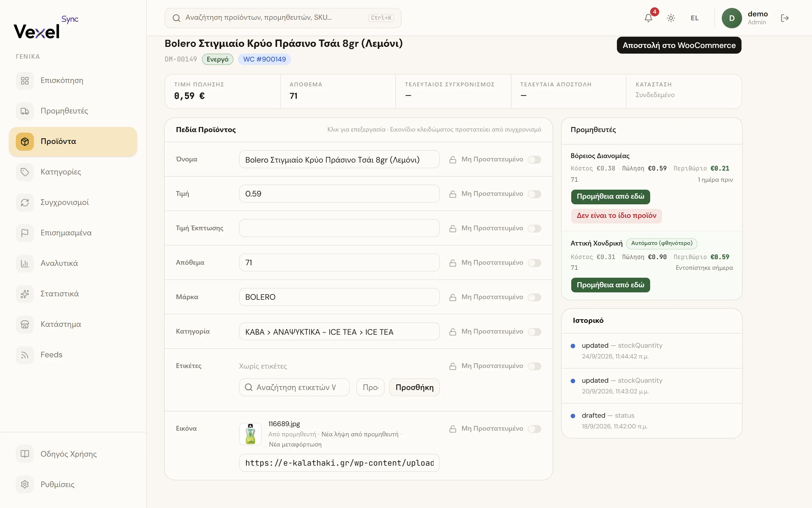
Task: Go to Προμηθευτές via the truck icon
Action: click(x=25, y=111)
